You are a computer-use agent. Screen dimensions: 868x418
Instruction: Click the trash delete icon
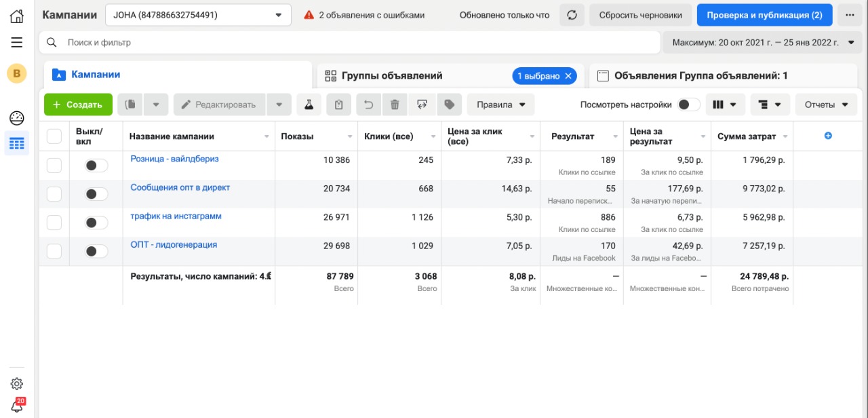pos(394,104)
